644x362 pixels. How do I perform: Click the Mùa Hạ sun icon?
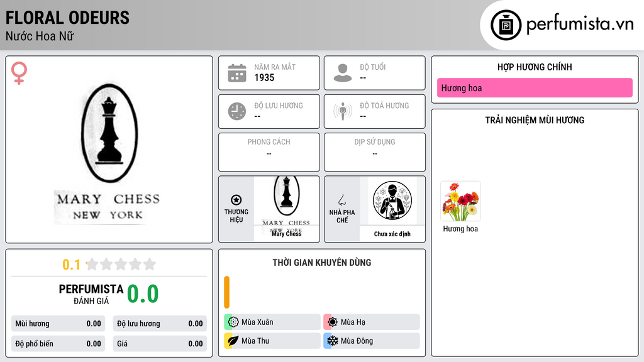[332, 322]
